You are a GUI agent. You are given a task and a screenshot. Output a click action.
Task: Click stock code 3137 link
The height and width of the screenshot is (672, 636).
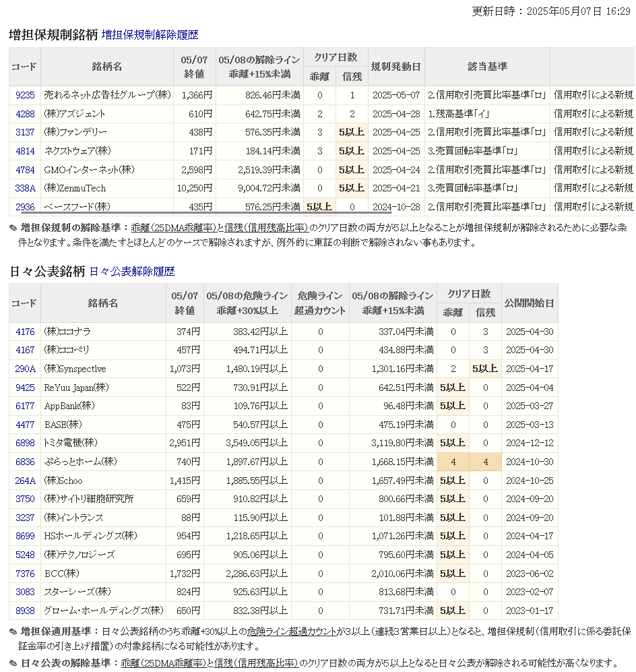[25, 132]
